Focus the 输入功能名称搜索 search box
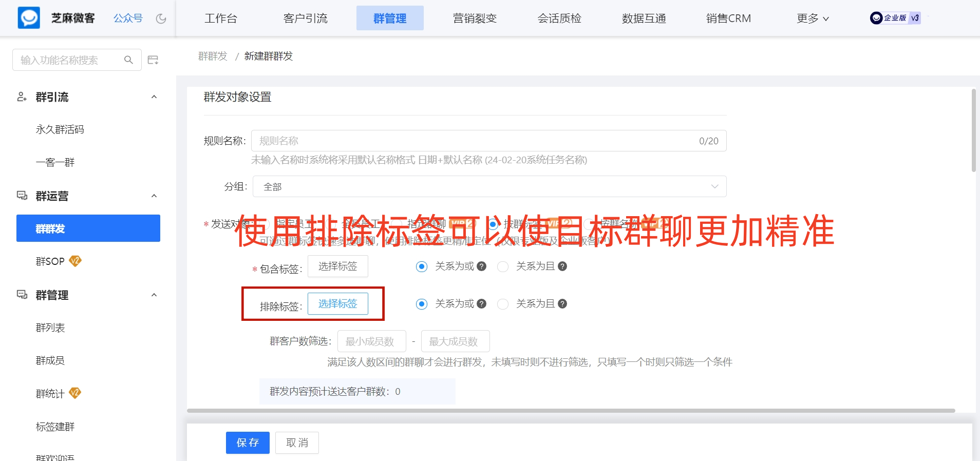980x461 pixels. [77, 60]
